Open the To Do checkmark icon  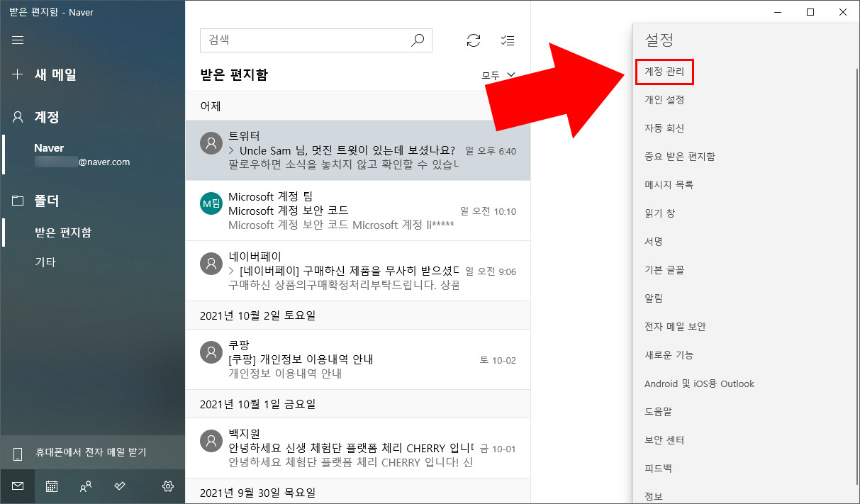120,486
